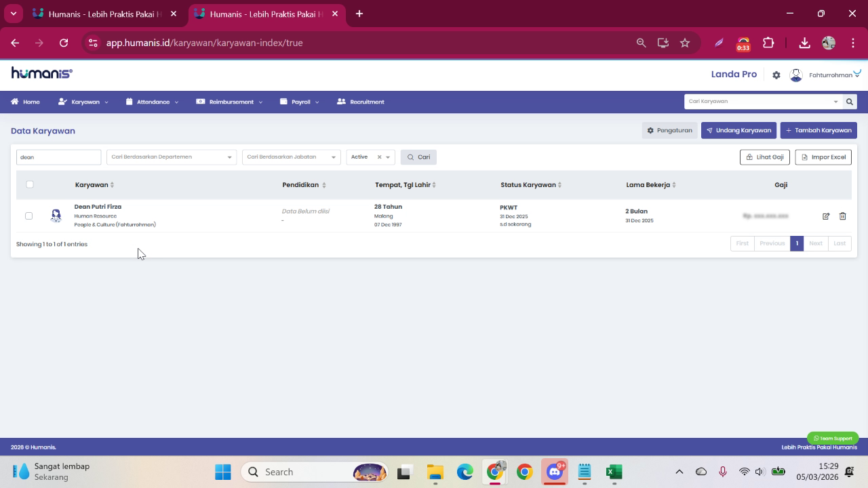Expand Cari Karyawan search dropdown
Viewport: 868px width, 488px height.
tap(835, 102)
